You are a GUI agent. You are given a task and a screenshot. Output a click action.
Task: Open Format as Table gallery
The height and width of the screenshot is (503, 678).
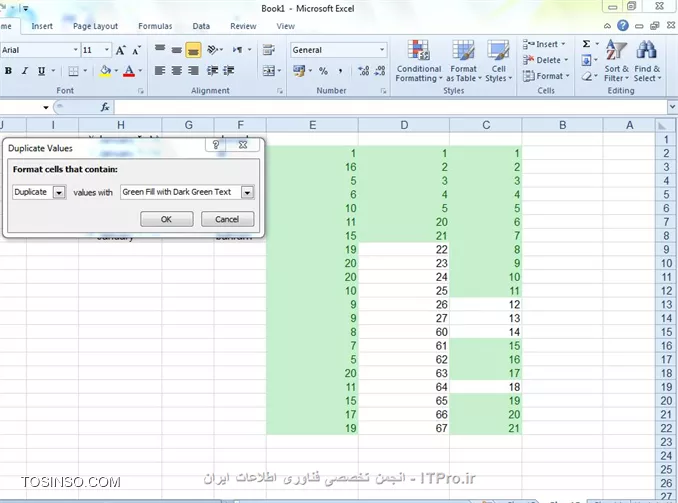[x=464, y=61]
